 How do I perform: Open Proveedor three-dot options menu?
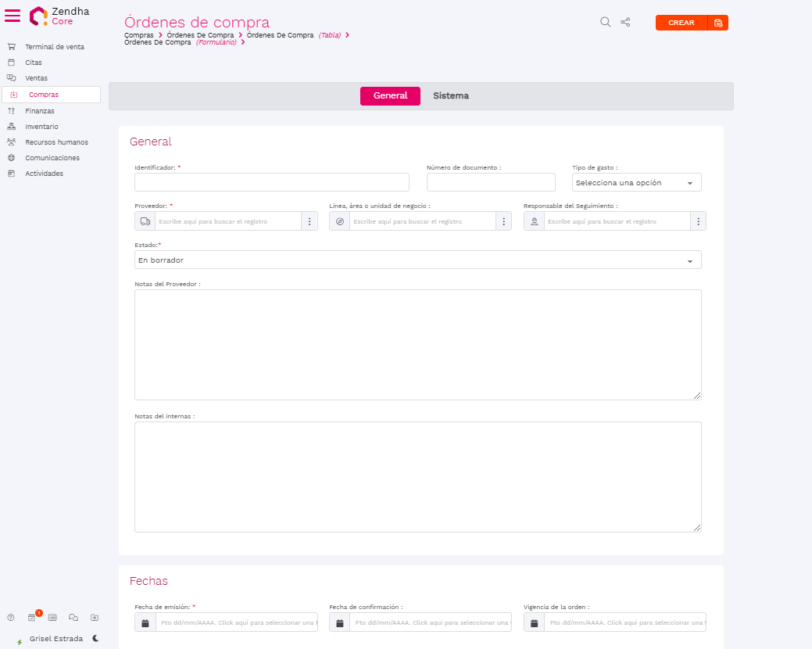[x=309, y=221]
